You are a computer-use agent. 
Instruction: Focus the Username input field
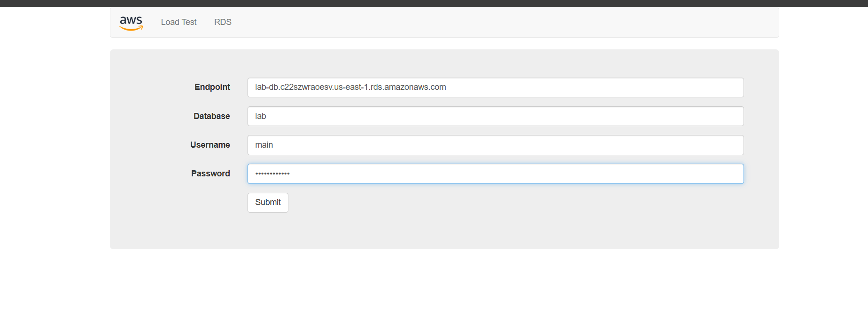[x=496, y=145]
